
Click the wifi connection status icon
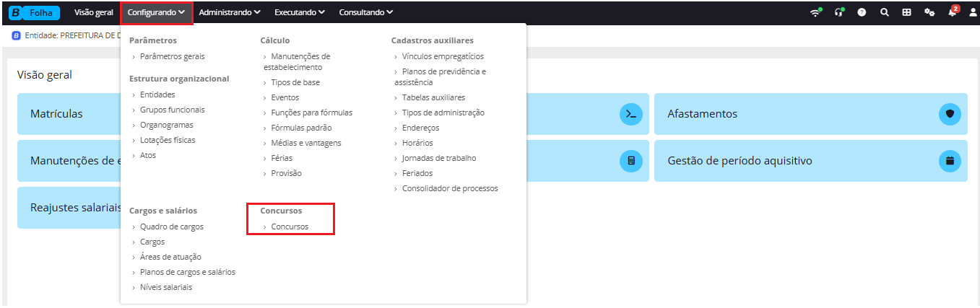pos(816,12)
